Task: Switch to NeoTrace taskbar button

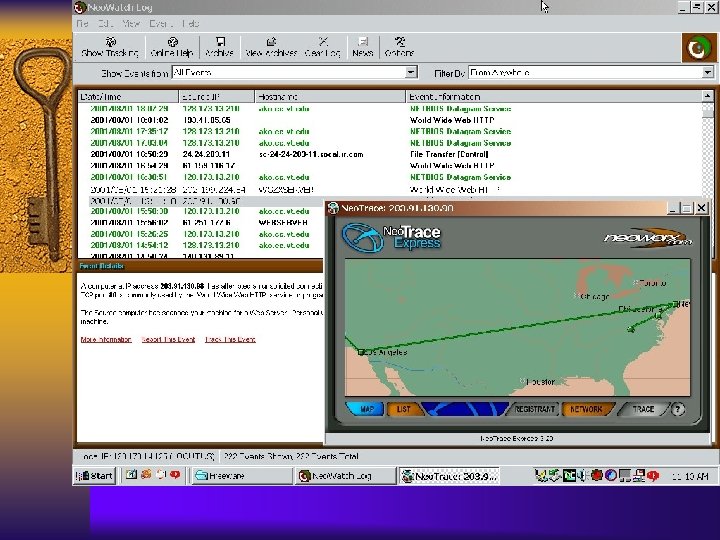Action: point(449,476)
